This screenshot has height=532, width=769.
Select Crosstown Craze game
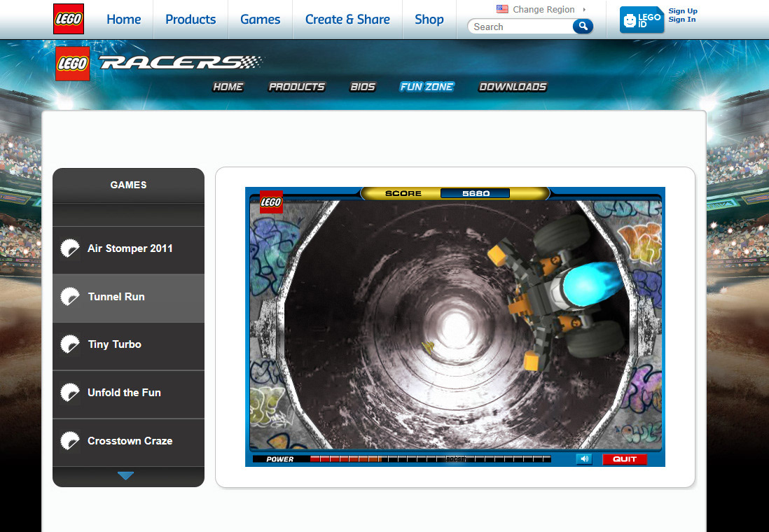(x=128, y=441)
